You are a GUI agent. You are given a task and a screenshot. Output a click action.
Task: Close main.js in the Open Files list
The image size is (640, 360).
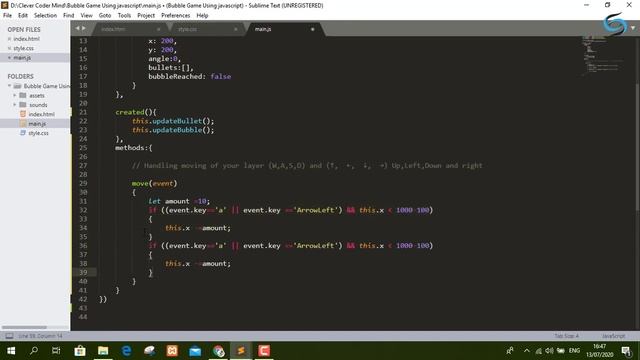(x=9, y=58)
